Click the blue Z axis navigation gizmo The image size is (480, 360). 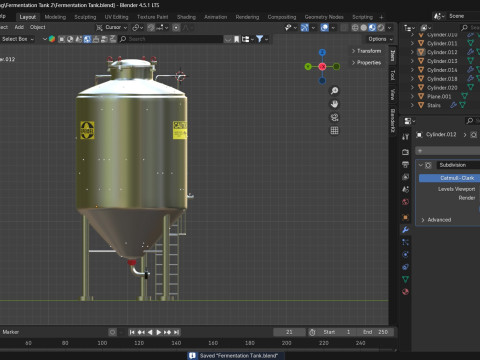322,52
